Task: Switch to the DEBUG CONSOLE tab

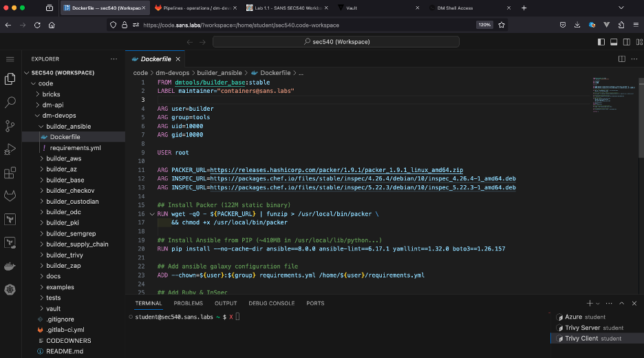Action: [x=272, y=303]
